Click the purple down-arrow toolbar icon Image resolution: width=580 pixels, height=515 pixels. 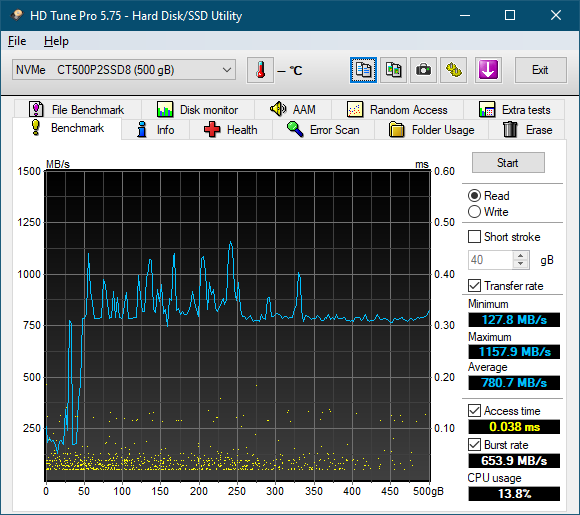[488, 70]
